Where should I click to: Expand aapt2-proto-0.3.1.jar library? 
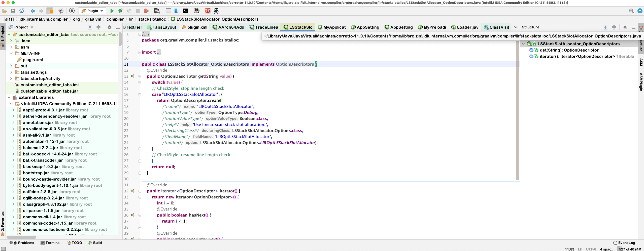(13, 110)
